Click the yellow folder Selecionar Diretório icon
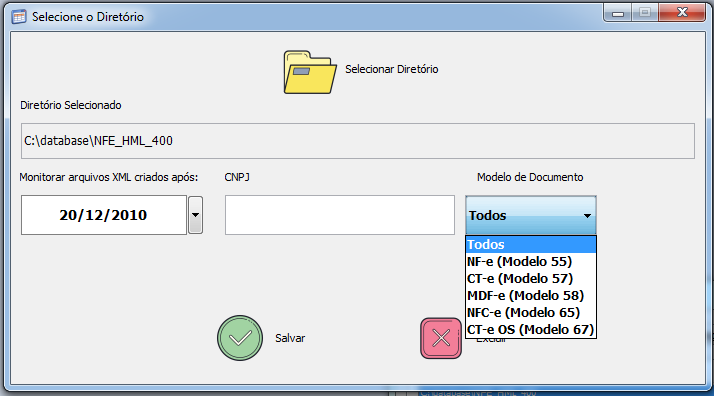The height and width of the screenshot is (396, 714). 310,72
